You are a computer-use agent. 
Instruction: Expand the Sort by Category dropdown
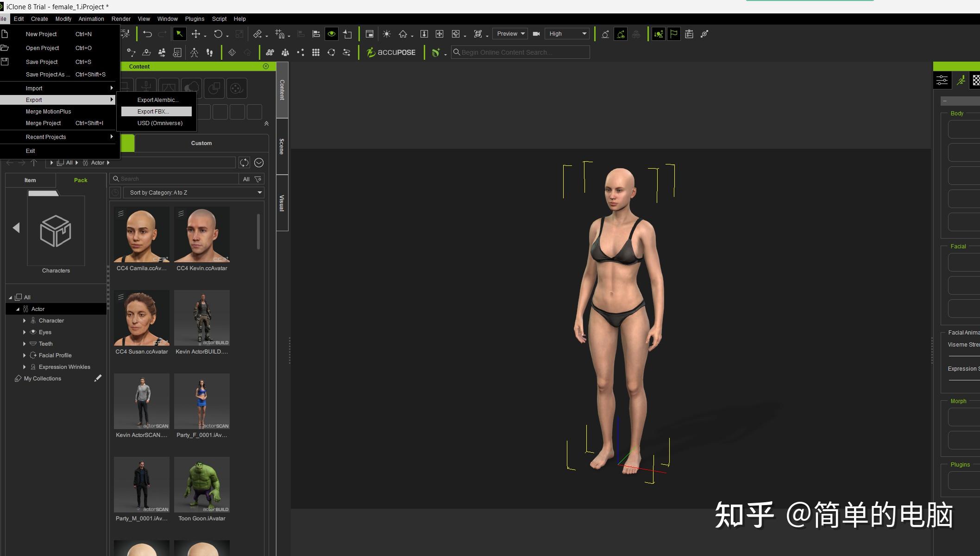click(194, 193)
